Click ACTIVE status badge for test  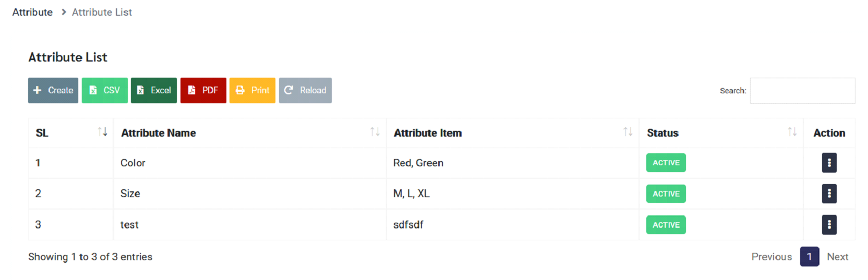click(666, 225)
